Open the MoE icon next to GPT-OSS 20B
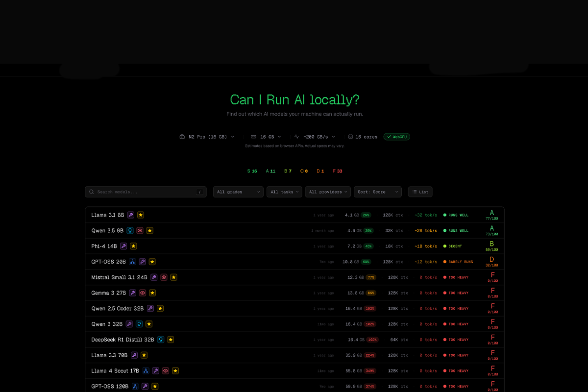The width and height of the screenshot is (588, 392). tap(132, 262)
